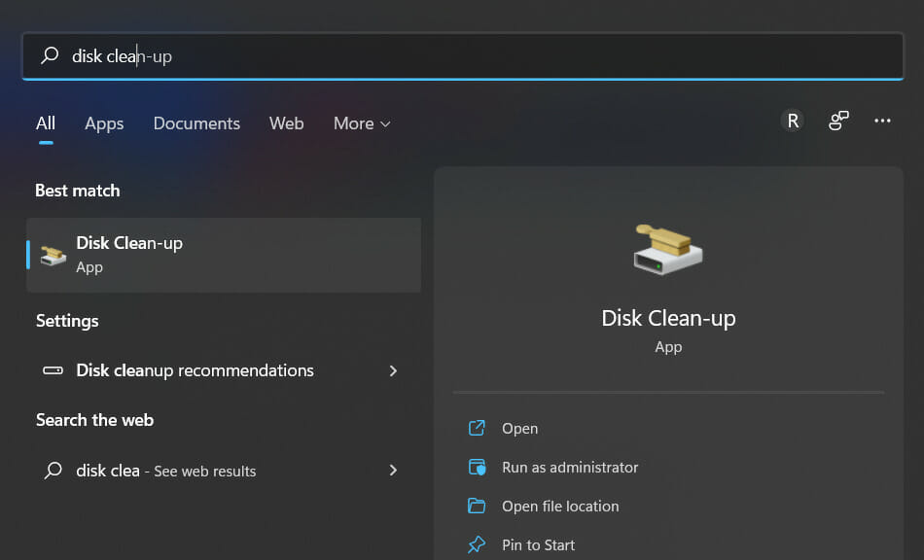924x560 pixels.
Task: Click the search feedback person icon
Action: (838, 120)
